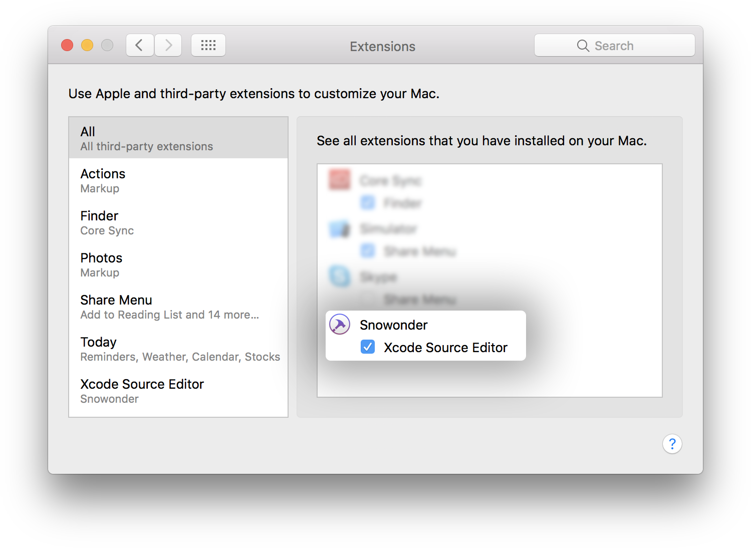Click the blurred Core Sync app icon
Viewport: 756px width, 548px height.
(340, 180)
